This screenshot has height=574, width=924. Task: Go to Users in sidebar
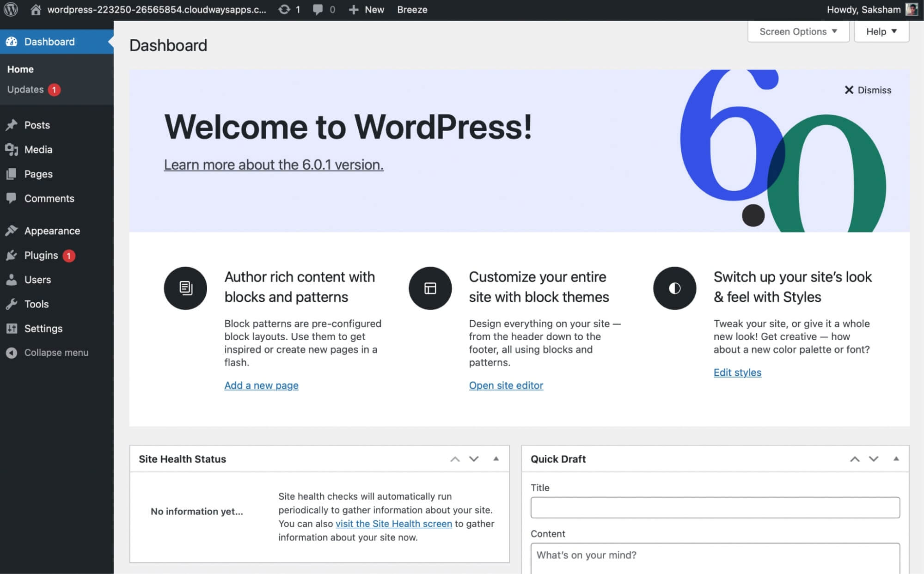point(37,280)
